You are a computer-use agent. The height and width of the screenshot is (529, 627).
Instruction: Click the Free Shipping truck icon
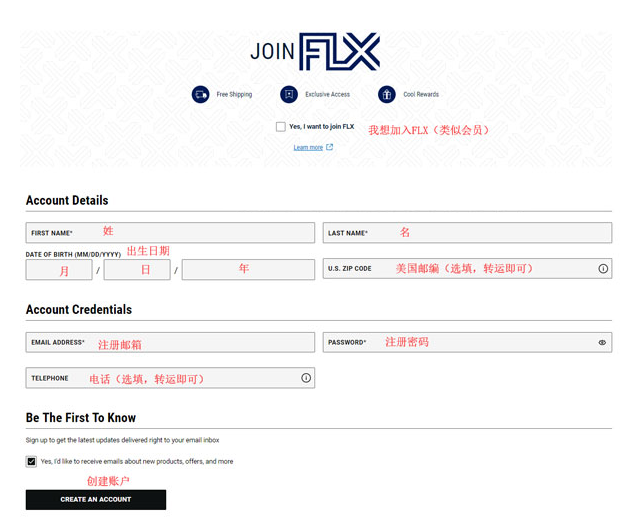point(200,95)
